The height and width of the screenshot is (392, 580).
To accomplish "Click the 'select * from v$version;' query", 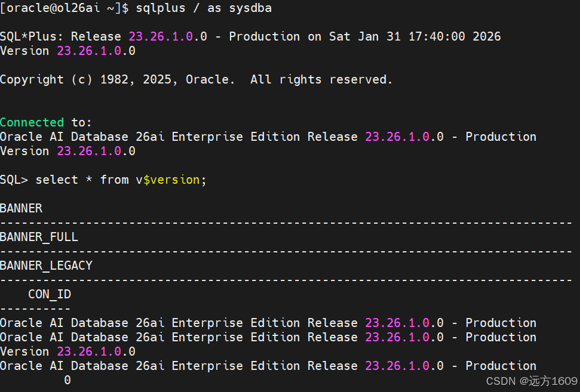I will point(121,180).
